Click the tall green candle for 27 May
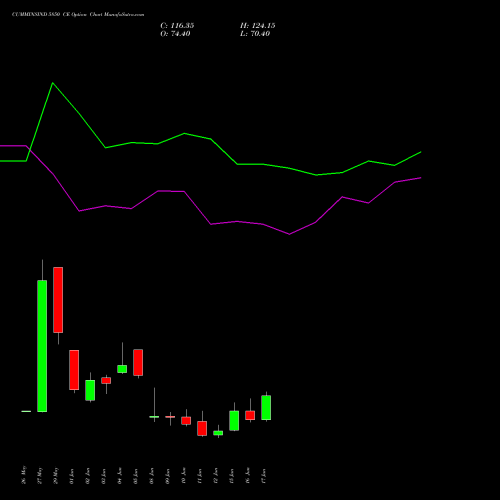500x500 pixels. [x=42, y=346]
